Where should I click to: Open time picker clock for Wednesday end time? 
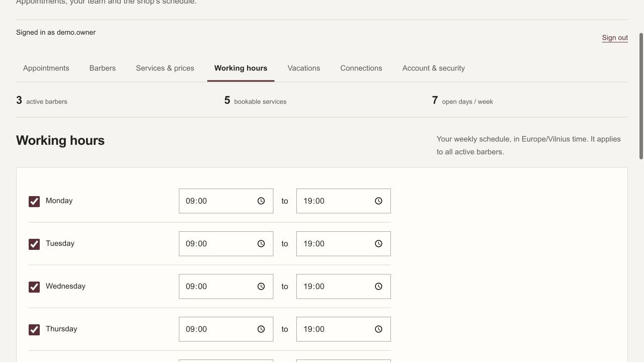click(379, 287)
